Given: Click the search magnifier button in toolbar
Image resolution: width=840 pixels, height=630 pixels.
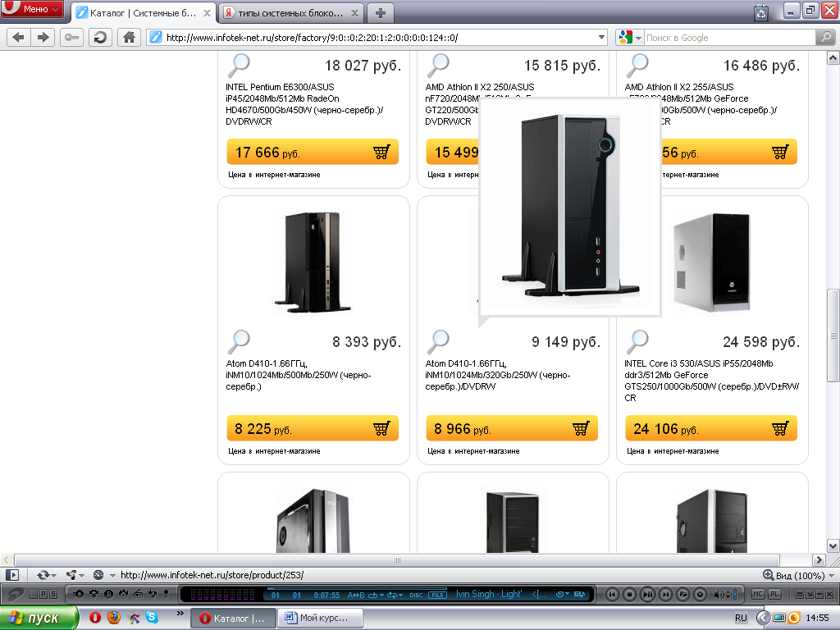Looking at the screenshot, I should (825, 38).
